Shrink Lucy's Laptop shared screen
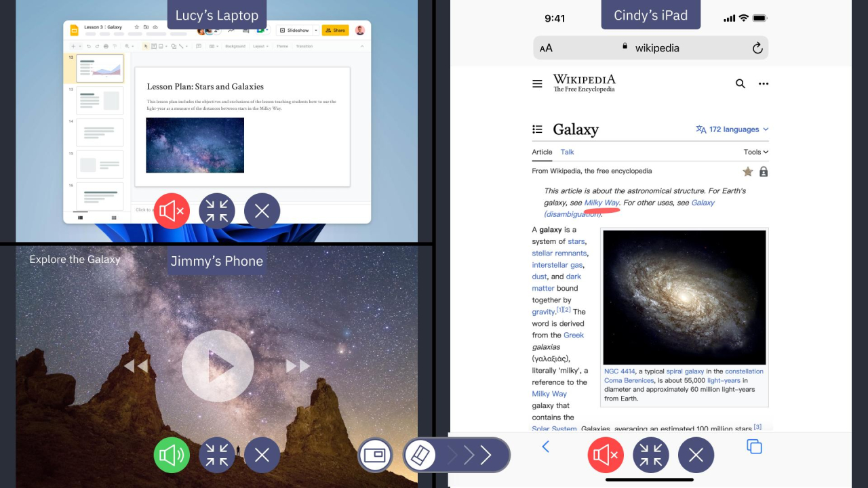 pos(217,211)
